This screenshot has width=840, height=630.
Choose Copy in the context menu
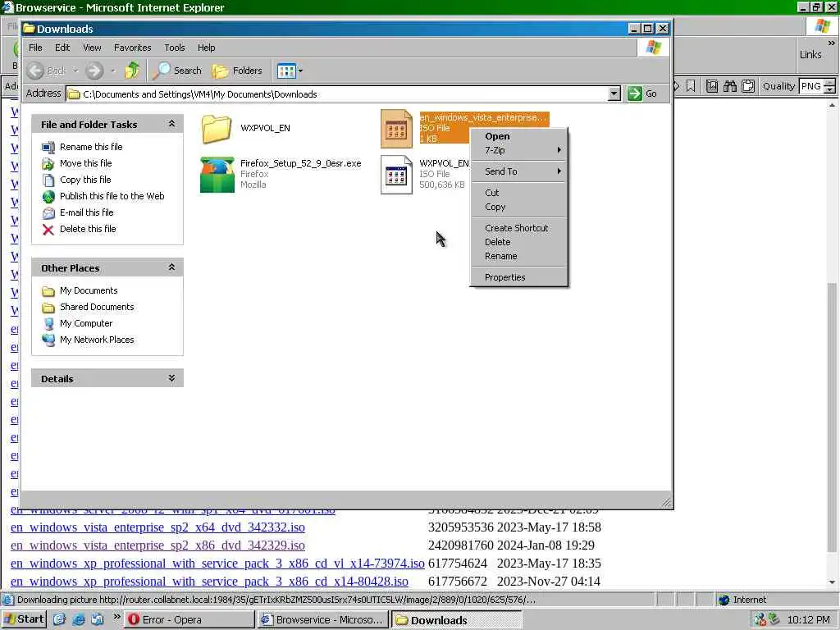point(518,207)
